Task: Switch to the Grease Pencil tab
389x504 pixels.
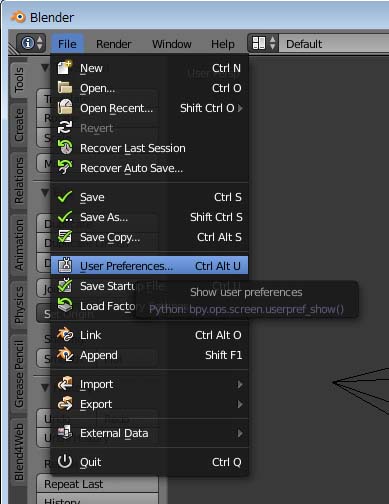Action: pos(19,374)
